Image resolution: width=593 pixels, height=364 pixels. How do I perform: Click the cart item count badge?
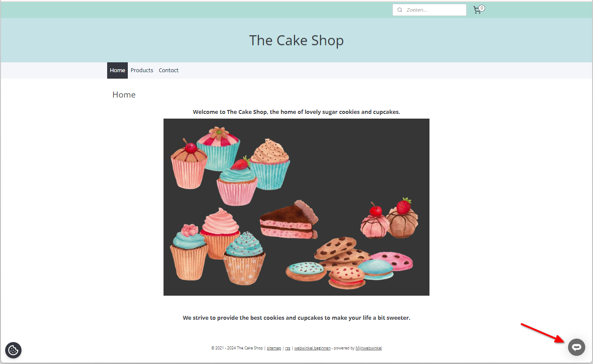(482, 8)
